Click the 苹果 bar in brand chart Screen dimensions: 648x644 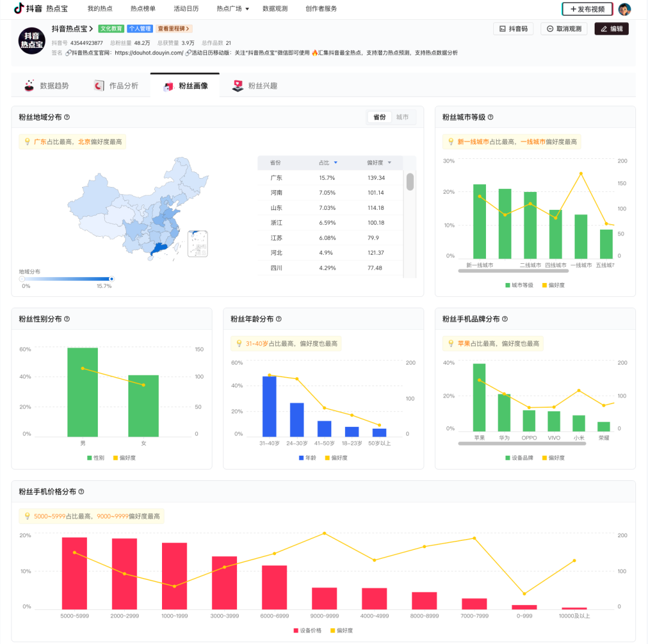click(x=479, y=398)
